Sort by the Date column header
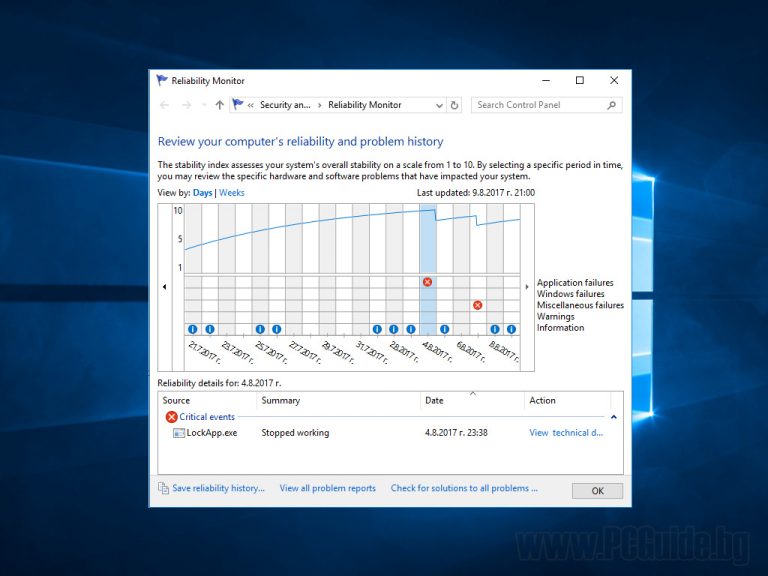 (473, 400)
